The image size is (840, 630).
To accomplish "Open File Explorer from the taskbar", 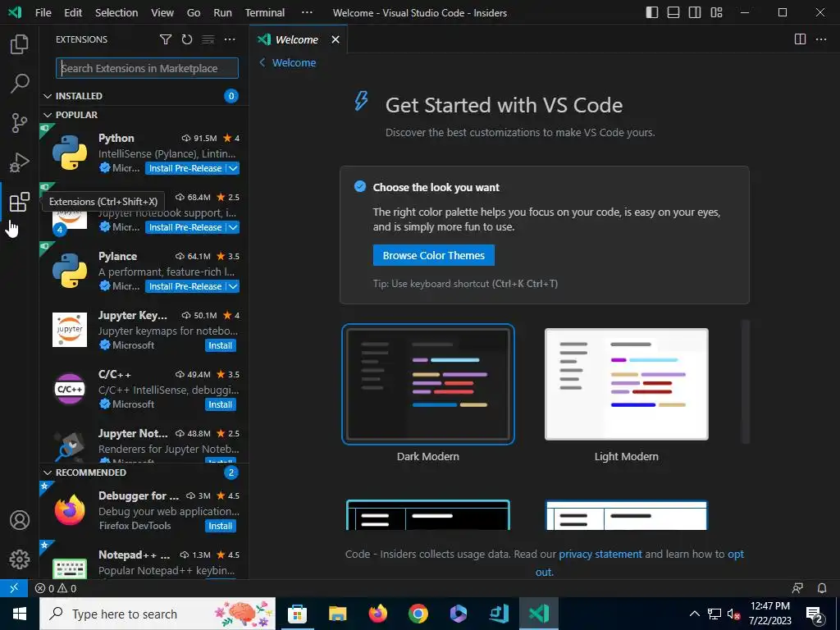I will tap(337, 614).
